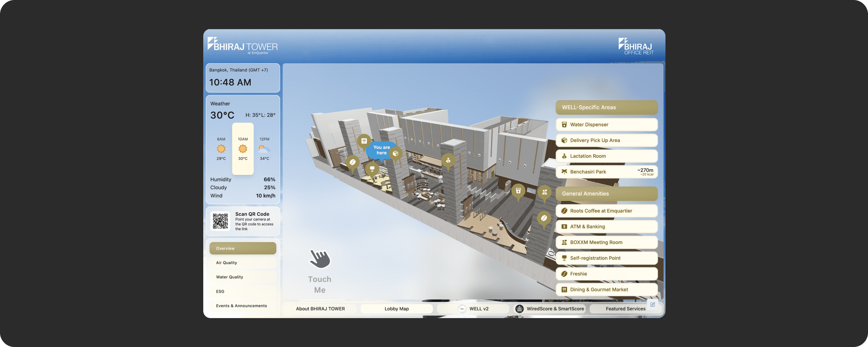Select Delivery Pick Up Area

607,140
